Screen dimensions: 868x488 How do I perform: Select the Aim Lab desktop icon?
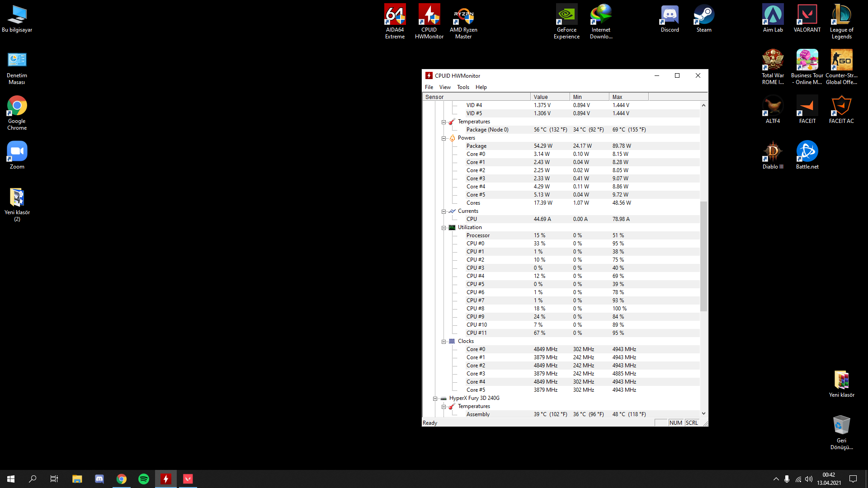pyautogui.click(x=773, y=19)
